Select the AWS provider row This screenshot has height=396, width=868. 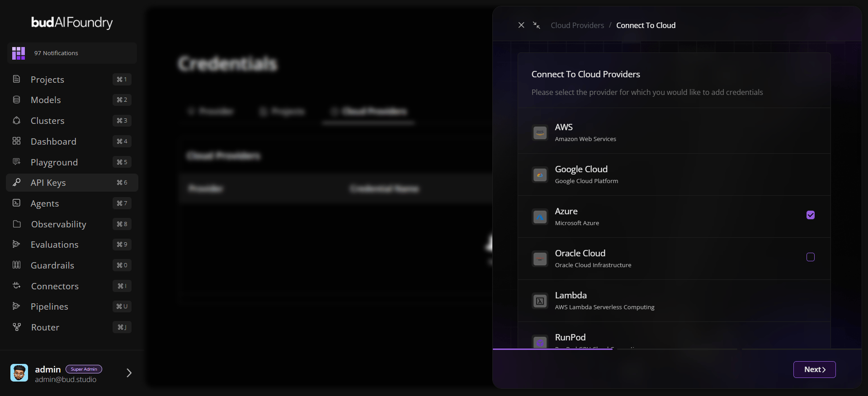(674, 132)
